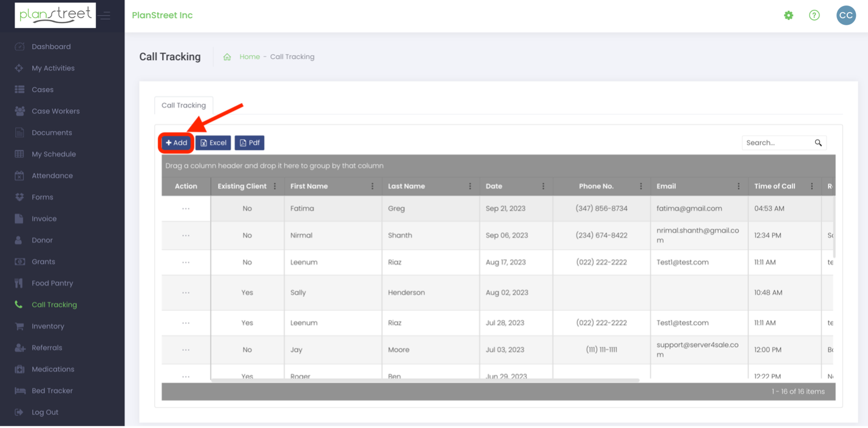868x428 pixels.
Task: Click the search magnifier icon
Action: [818, 143]
